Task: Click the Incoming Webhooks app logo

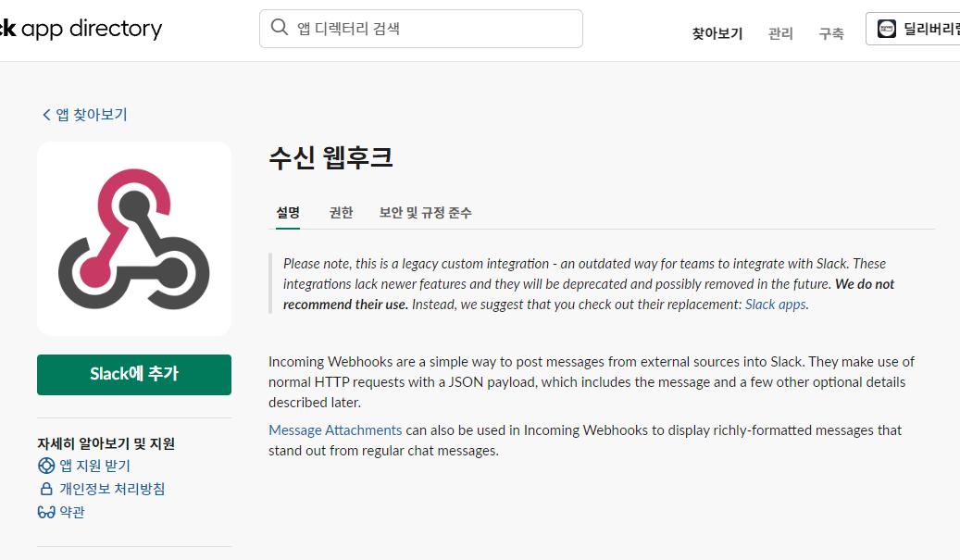Action: 134,239
